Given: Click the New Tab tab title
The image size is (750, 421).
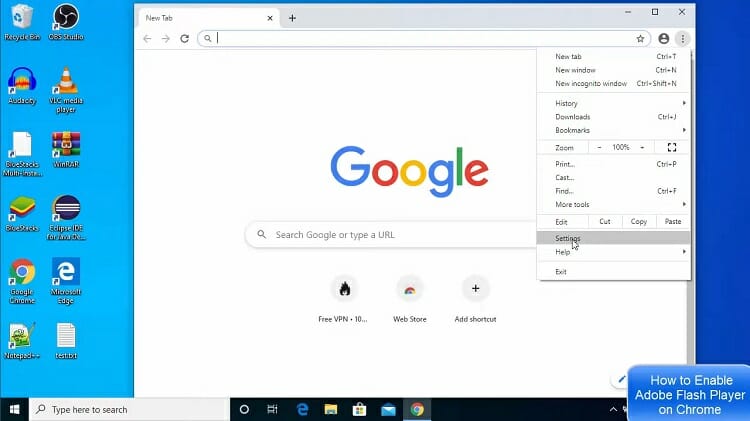Looking at the screenshot, I should (159, 18).
